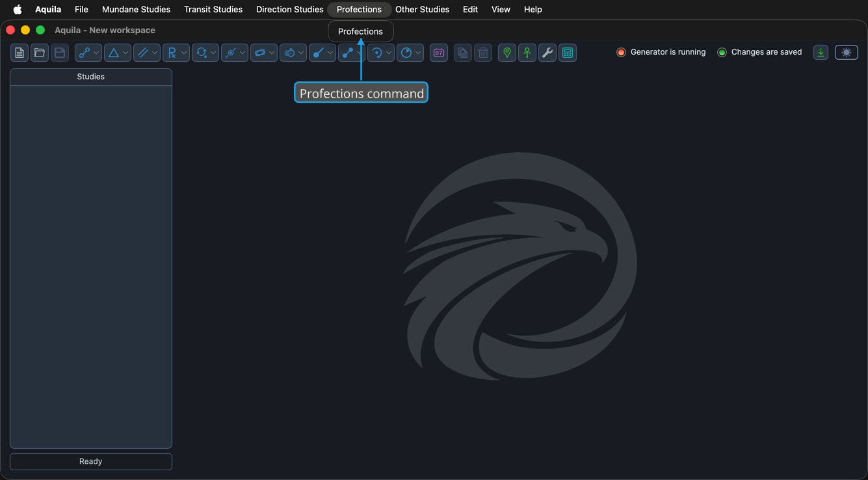The height and width of the screenshot is (480, 868).
Task: Click the "Changes are saved" status text
Action: point(767,52)
